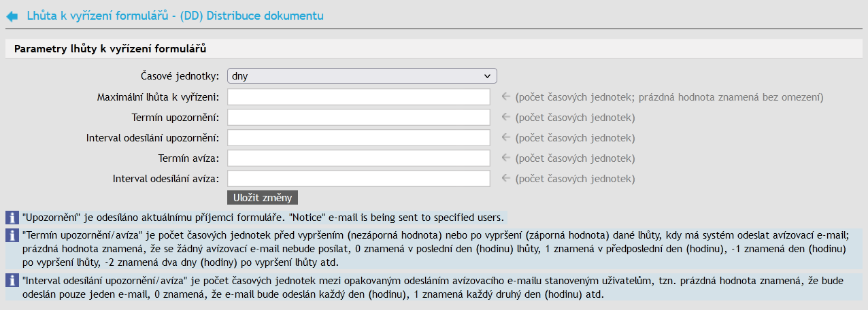The width and height of the screenshot is (868, 310).
Task: Click the Termín avíza label text
Action: pos(188,158)
